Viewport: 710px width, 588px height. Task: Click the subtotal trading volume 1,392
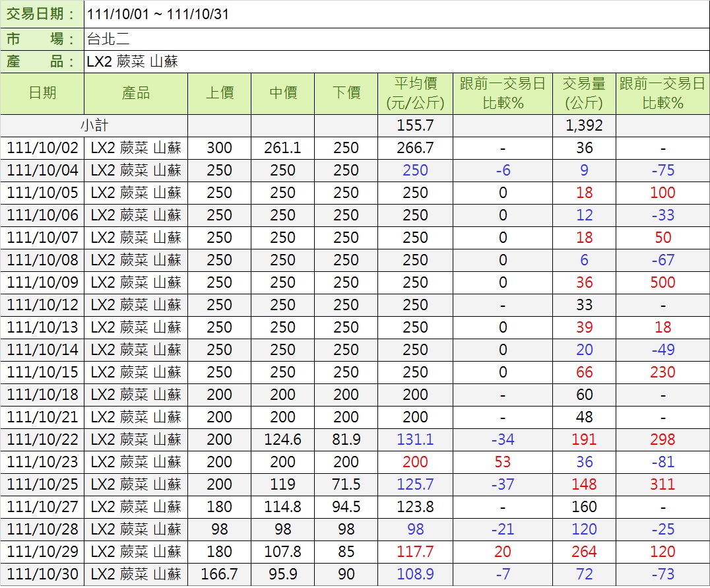click(584, 125)
